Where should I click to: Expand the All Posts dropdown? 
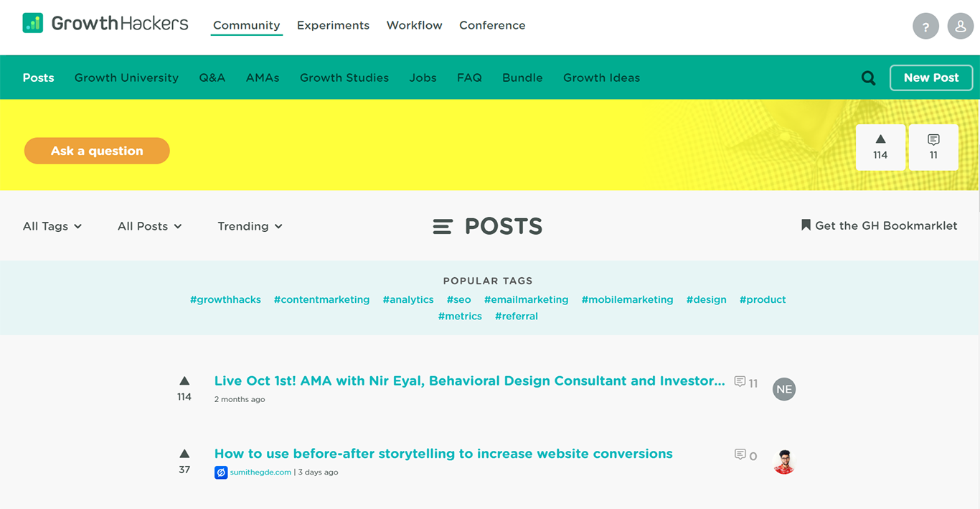point(150,226)
